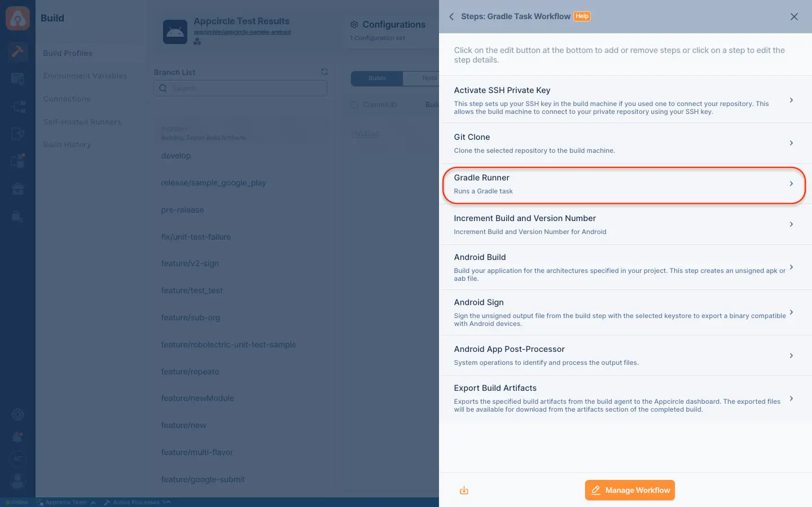The height and width of the screenshot is (507, 812).
Task: Click the Online status indicator
Action: [16, 502]
